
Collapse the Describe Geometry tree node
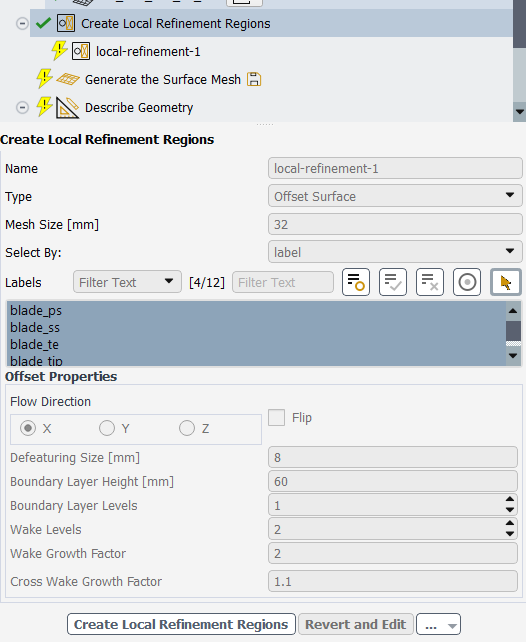tap(22, 108)
